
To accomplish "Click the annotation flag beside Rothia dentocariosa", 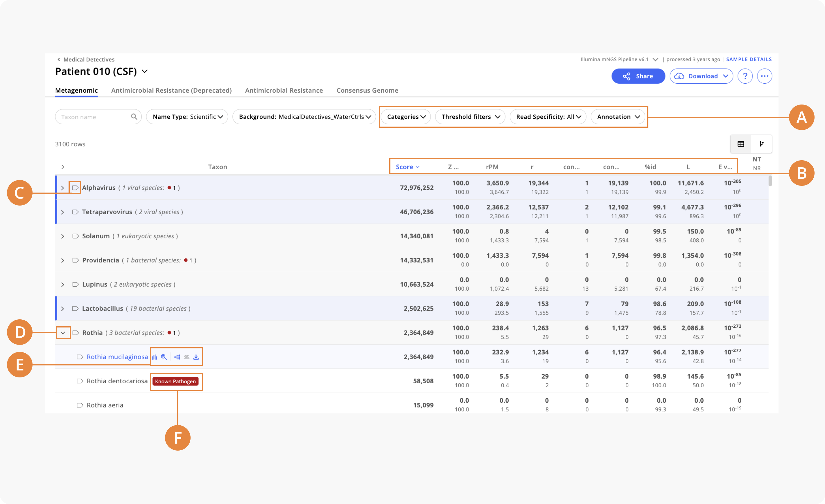I will click(x=80, y=381).
